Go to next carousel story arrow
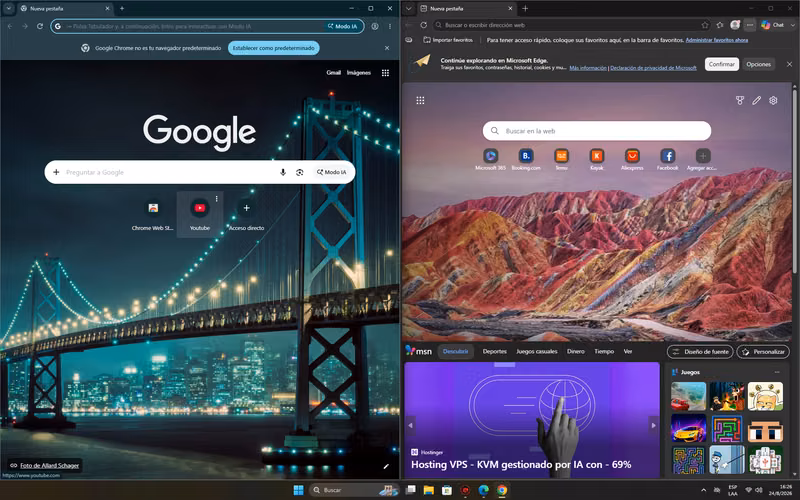This screenshot has height=500, width=800. 653,425
